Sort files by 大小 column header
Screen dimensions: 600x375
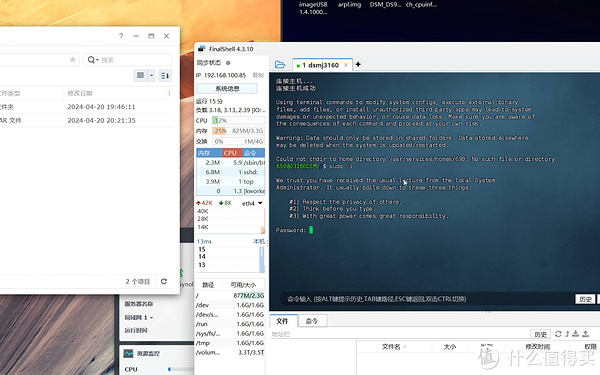(x=450, y=347)
